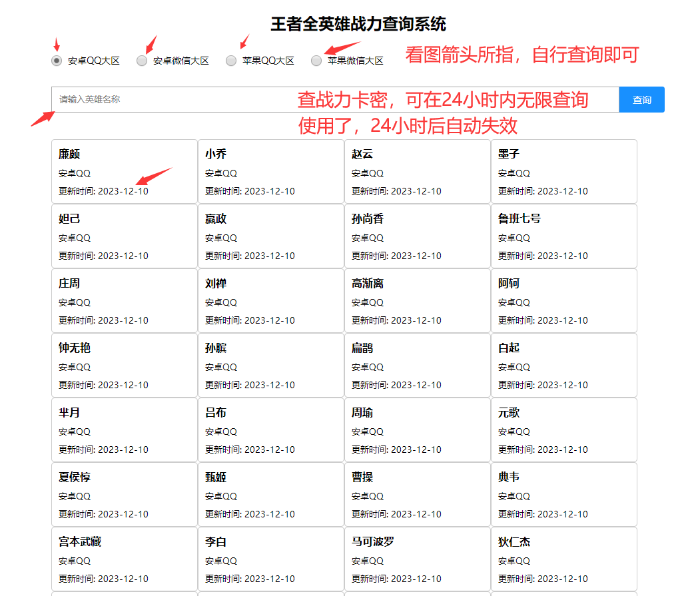Select the 夏侯惇 hero card
Screen dimensions: 700x596
click(x=125, y=495)
